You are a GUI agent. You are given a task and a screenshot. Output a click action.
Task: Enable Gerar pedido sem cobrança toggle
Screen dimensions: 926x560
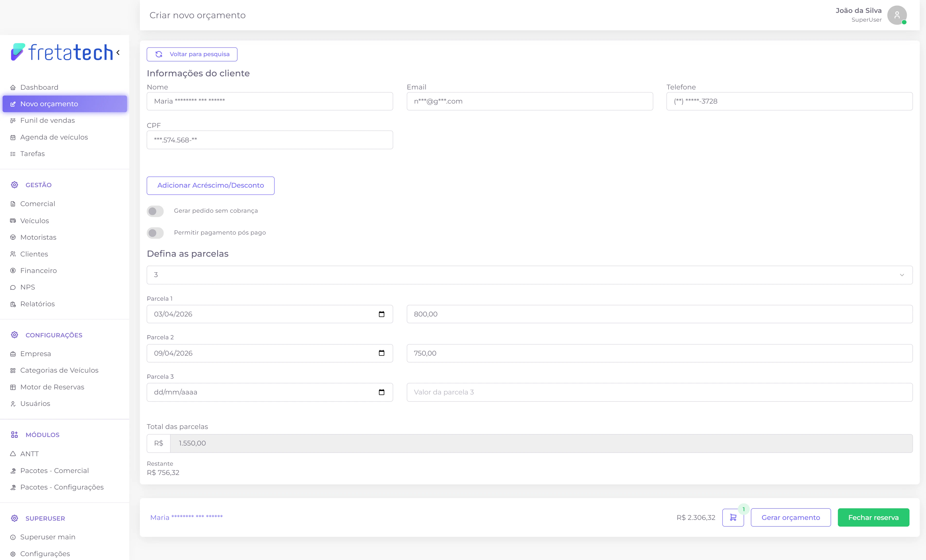pyautogui.click(x=155, y=211)
